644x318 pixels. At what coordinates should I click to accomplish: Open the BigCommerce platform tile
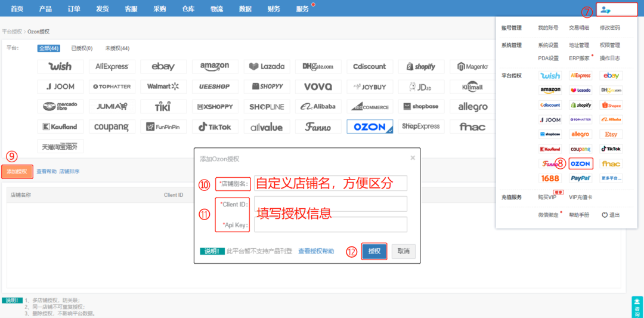tap(370, 106)
